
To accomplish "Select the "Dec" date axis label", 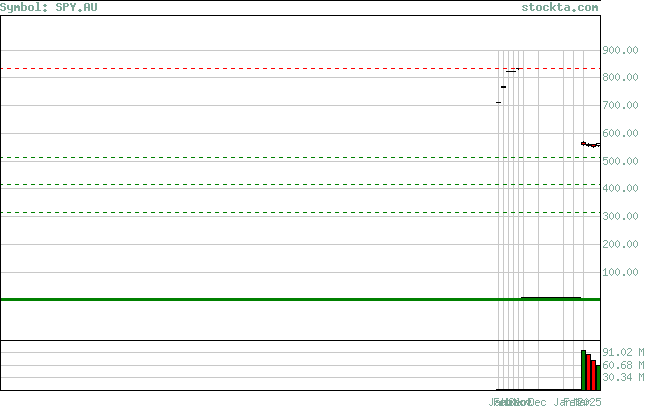I will coord(538,402).
